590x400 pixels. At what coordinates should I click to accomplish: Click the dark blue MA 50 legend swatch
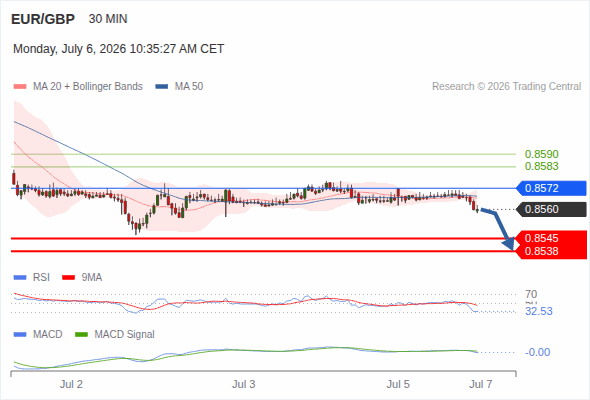pyautogui.click(x=162, y=87)
